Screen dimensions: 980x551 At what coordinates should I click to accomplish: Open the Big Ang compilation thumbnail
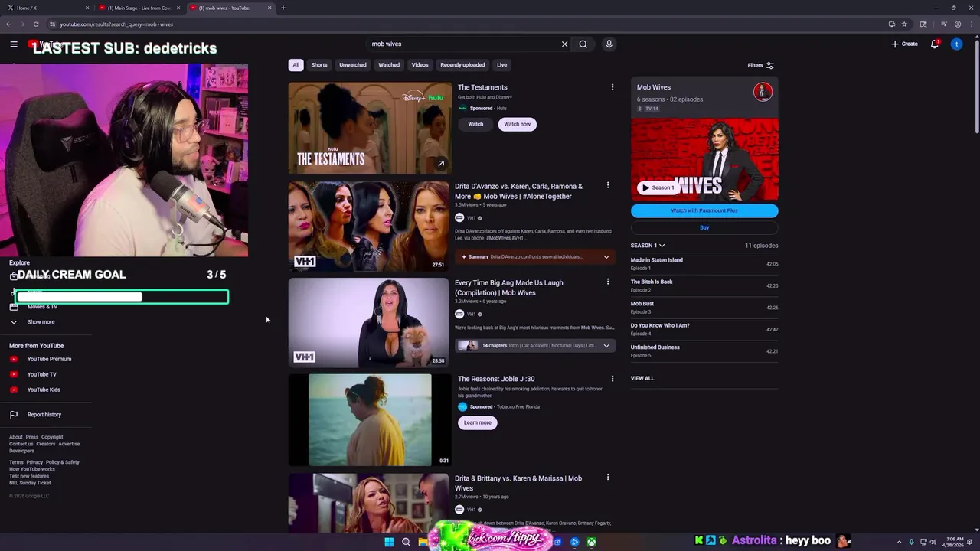click(369, 322)
